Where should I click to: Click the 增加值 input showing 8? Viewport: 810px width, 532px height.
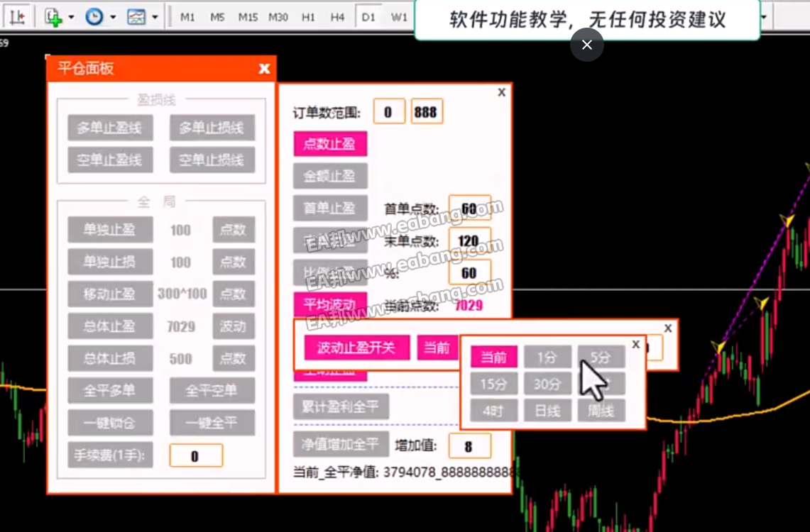470,445
